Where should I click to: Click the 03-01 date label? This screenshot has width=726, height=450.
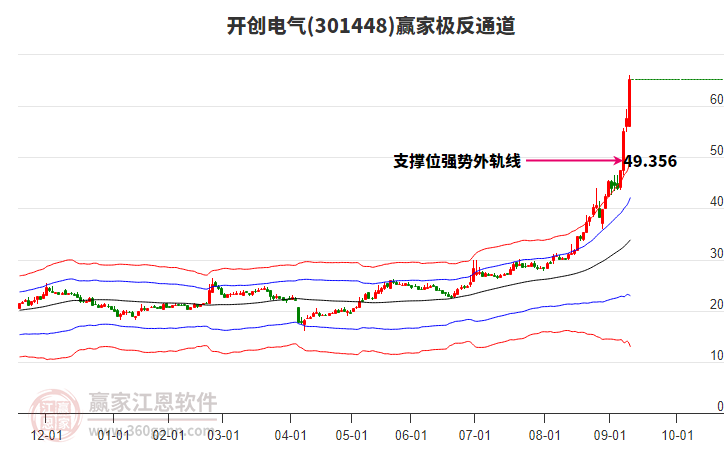point(223,435)
